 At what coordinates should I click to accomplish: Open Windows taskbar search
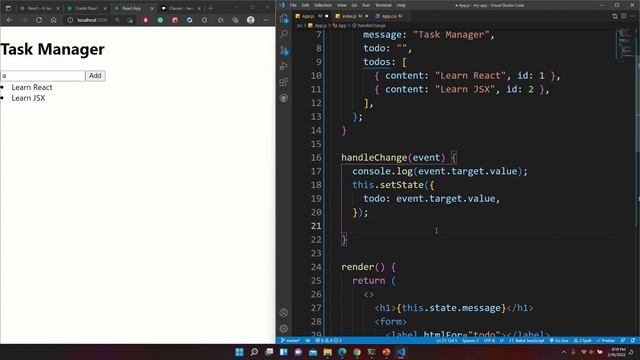pos(254,352)
